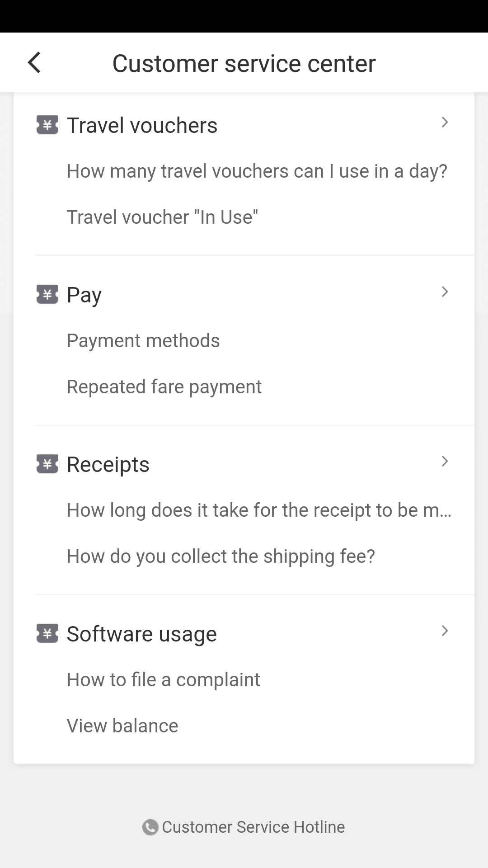488x868 pixels.
Task: Open the Travel vouchers category heading
Action: (x=142, y=125)
